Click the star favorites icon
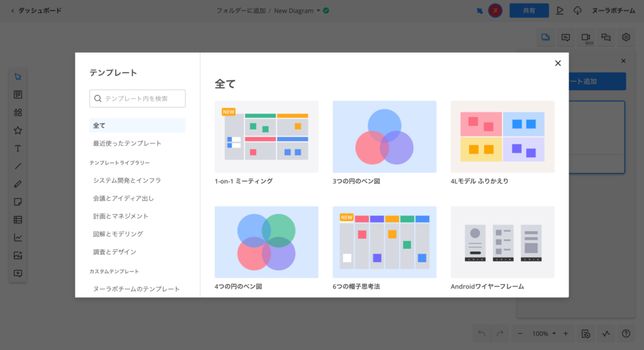 point(18,131)
